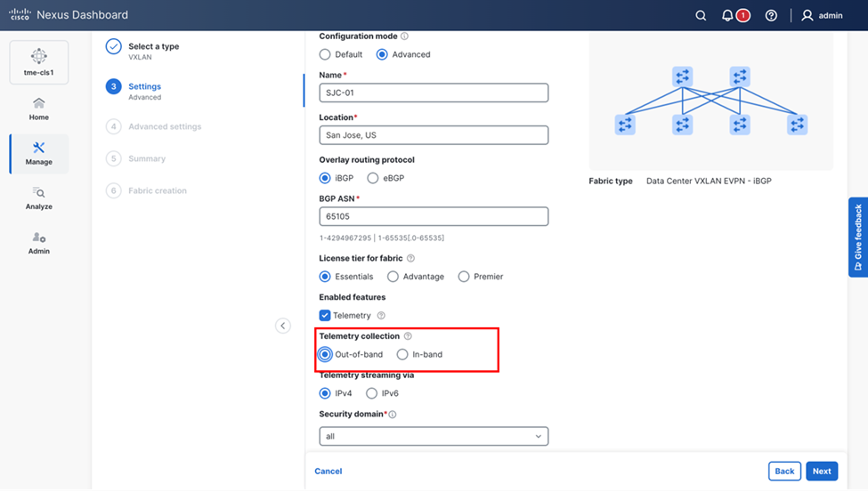Select In-band telemetry collection
The image size is (868, 492).
click(402, 354)
